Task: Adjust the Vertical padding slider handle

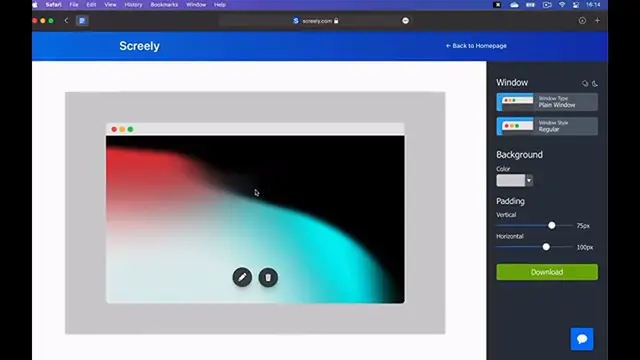Action: click(x=552, y=225)
